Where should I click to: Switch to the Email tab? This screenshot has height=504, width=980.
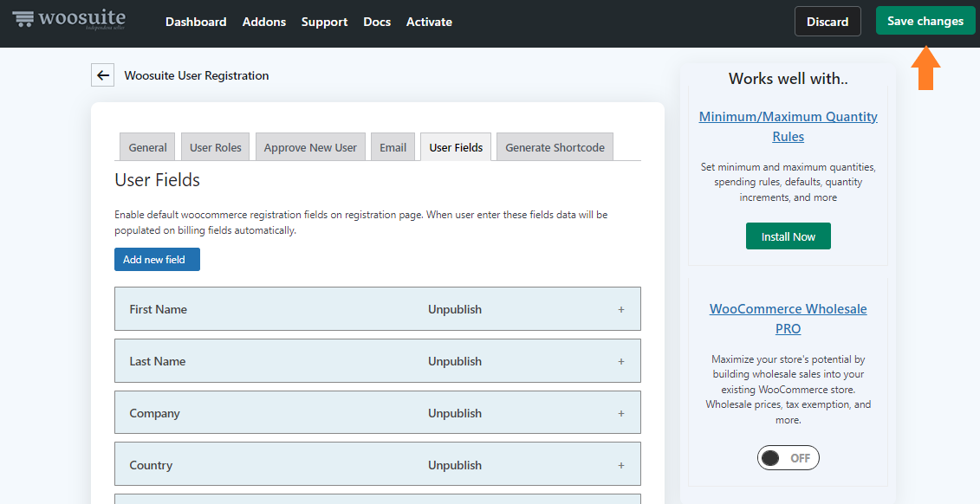pyautogui.click(x=393, y=146)
